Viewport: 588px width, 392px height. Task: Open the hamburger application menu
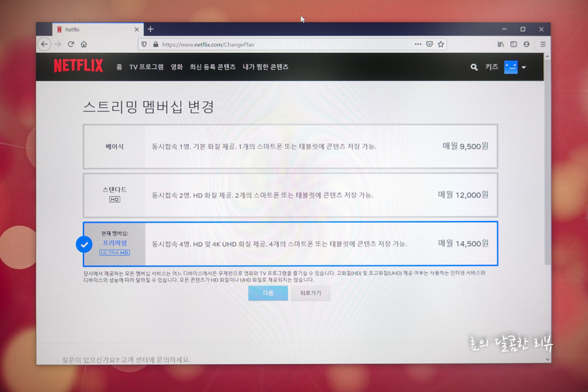coord(542,44)
